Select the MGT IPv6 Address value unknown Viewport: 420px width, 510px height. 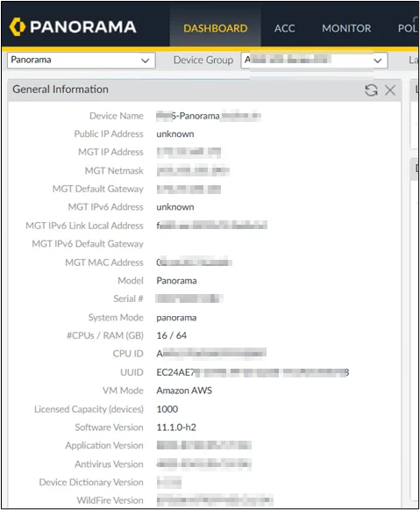pyautogui.click(x=175, y=207)
